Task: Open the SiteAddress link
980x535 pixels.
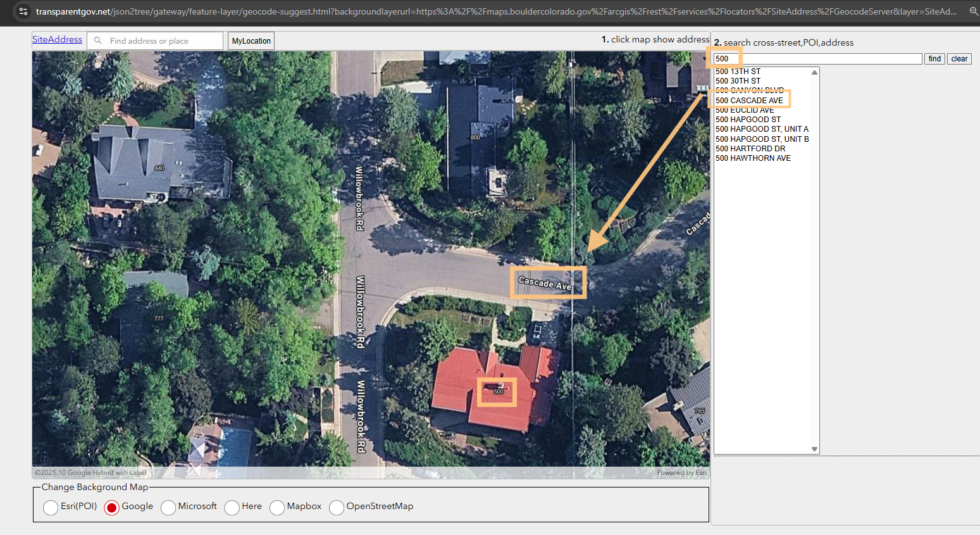Action: [57, 39]
